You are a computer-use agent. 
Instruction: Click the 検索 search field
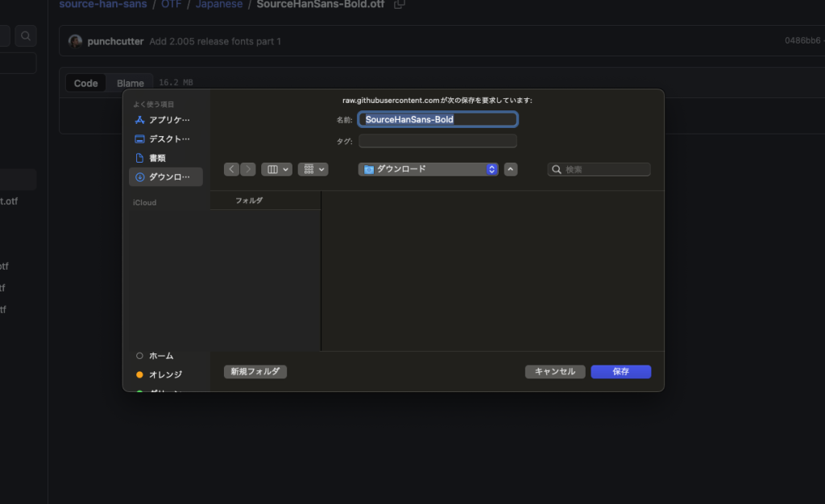tap(599, 170)
